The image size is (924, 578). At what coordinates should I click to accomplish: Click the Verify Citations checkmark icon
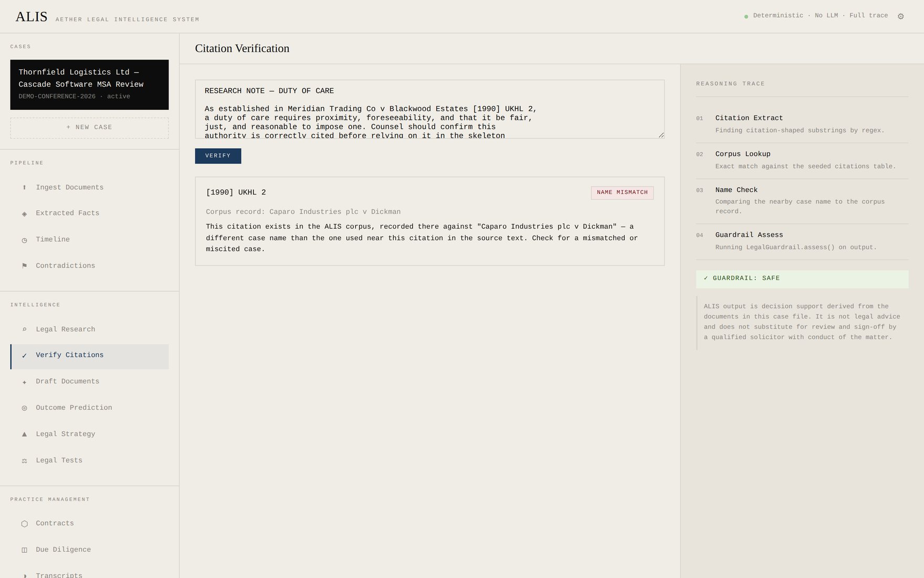click(x=24, y=356)
